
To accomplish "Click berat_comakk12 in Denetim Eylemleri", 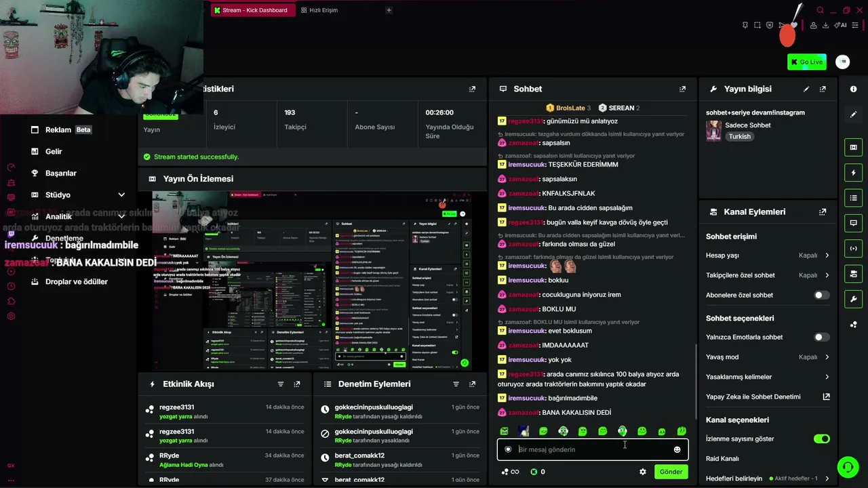I will point(359,455).
